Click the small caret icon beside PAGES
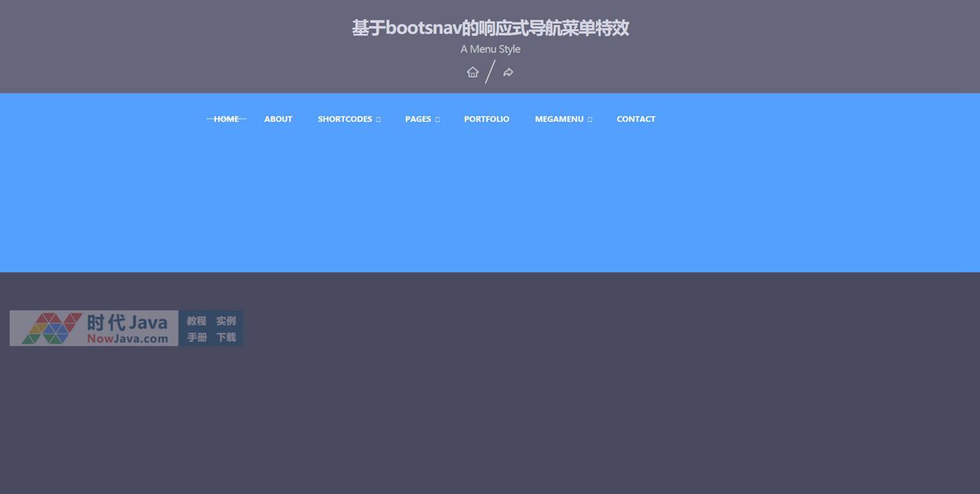Image resolution: width=980 pixels, height=494 pixels. click(437, 120)
